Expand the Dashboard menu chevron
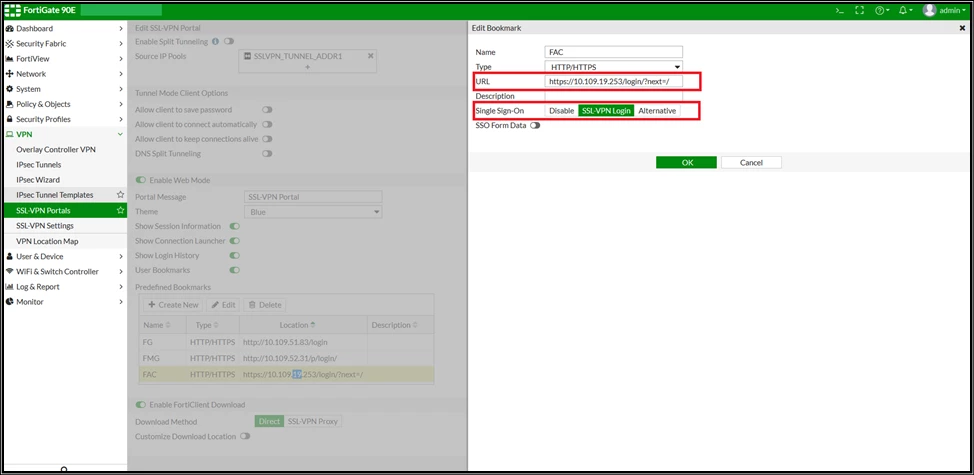The width and height of the screenshot is (974, 475). click(x=121, y=29)
